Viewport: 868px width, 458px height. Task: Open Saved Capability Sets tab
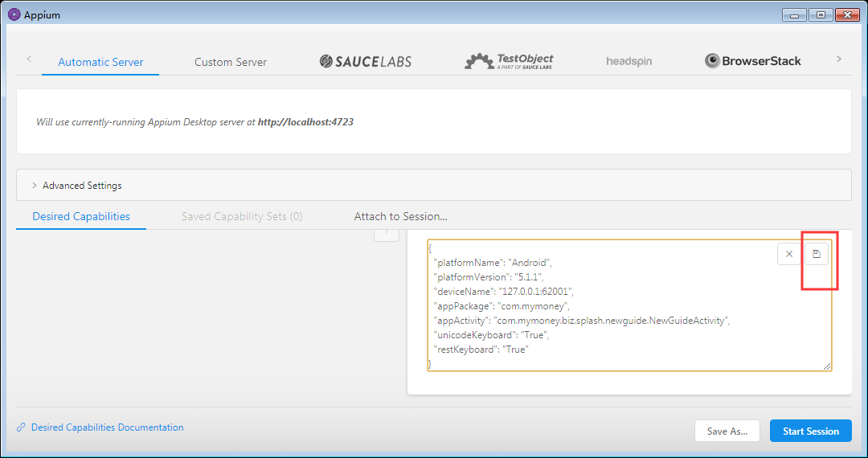[242, 216]
